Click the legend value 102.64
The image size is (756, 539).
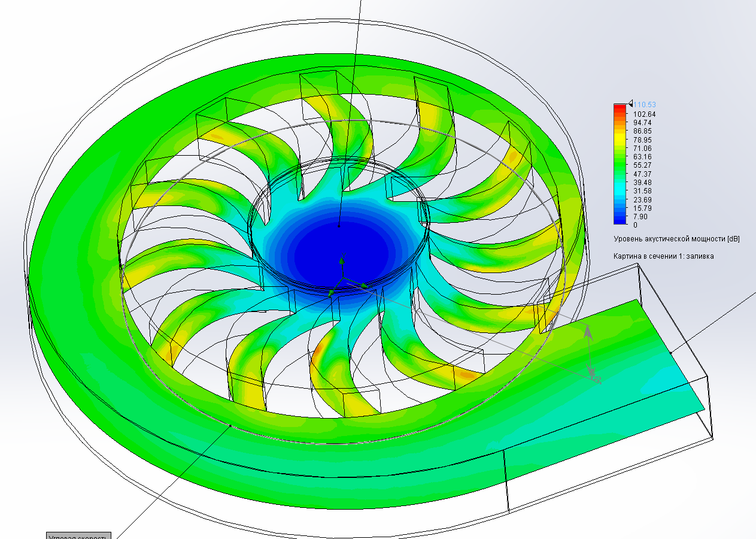point(644,114)
